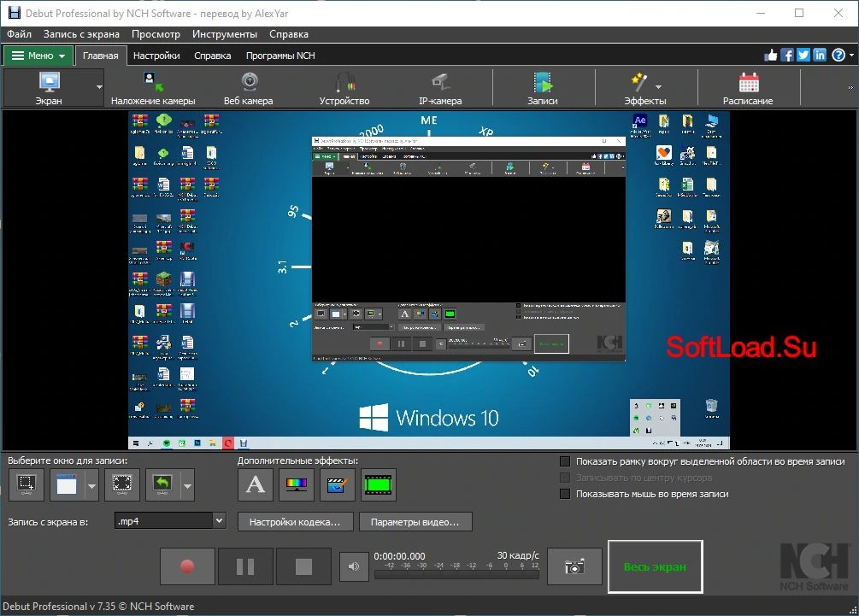859x616 pixels.
Task: Open Наложение камеры camera overlay
Action: [x=153, y=88]
